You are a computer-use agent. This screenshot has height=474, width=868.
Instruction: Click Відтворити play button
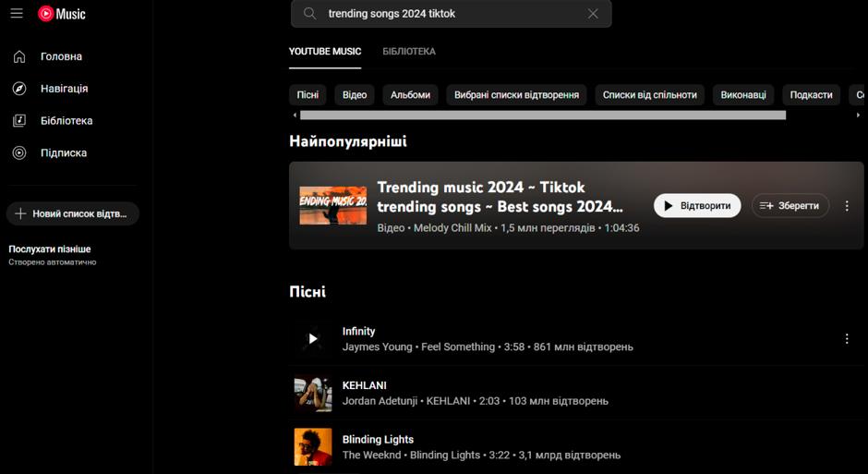pos(697,206)
